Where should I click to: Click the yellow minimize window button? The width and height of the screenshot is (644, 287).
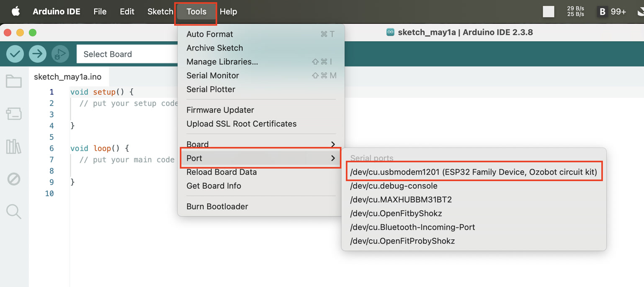(x=20, y=33)
